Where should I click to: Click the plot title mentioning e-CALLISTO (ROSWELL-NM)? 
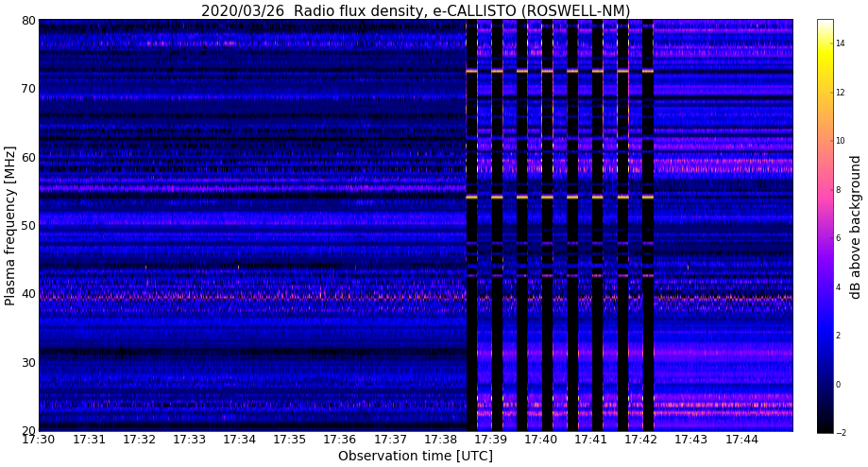[416, 10]
